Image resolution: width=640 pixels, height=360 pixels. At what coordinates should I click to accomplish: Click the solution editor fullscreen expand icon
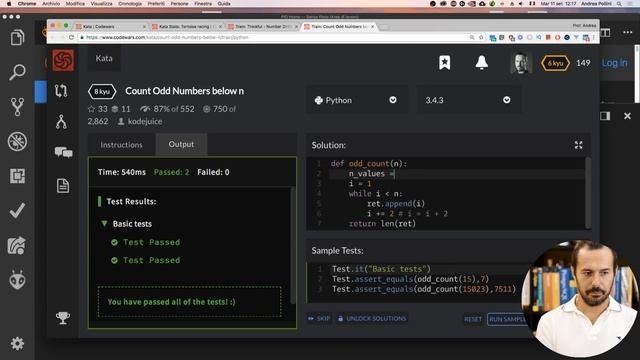[578, 145]
